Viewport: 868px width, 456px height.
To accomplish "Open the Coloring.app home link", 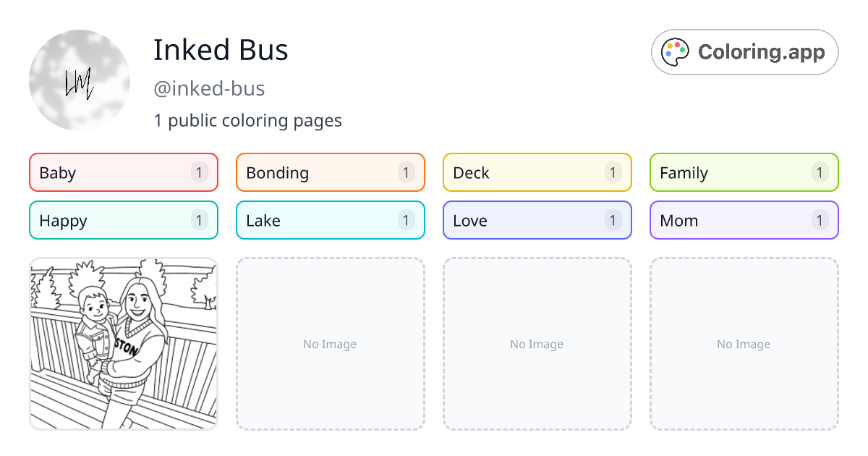I will click(744, 51).
